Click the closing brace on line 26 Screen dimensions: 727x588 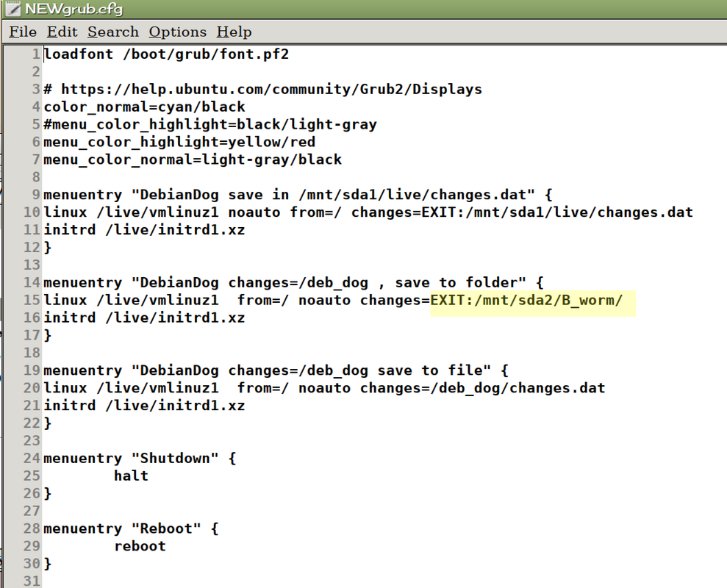[47, 493]
